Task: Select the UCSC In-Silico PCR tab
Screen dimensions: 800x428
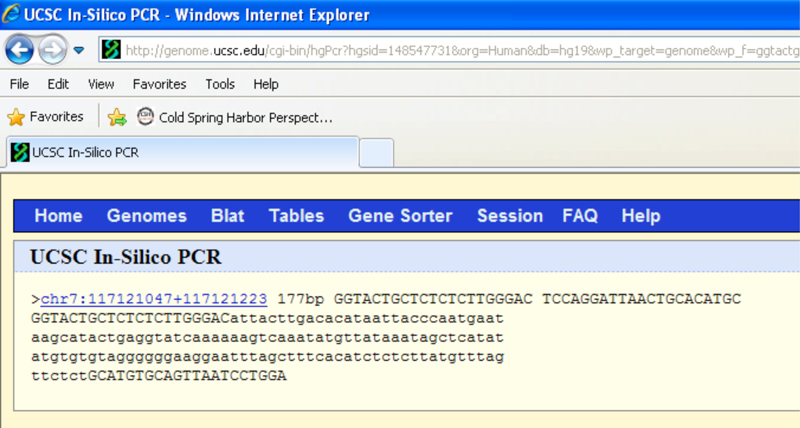Action: (x=183, y=152)
